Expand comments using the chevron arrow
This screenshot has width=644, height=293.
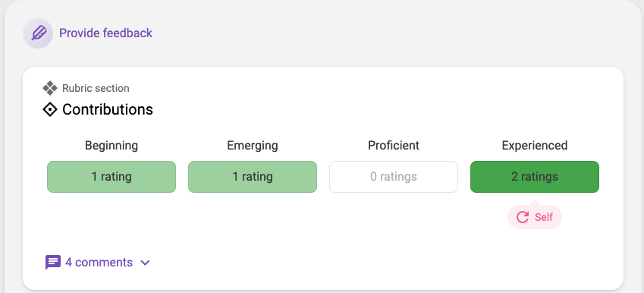pos(145,263)
